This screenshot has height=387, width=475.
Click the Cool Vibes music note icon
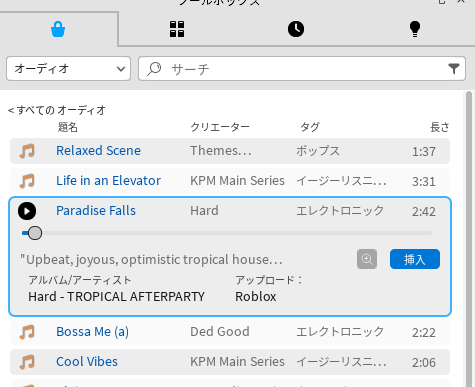(x=27, y=362)
